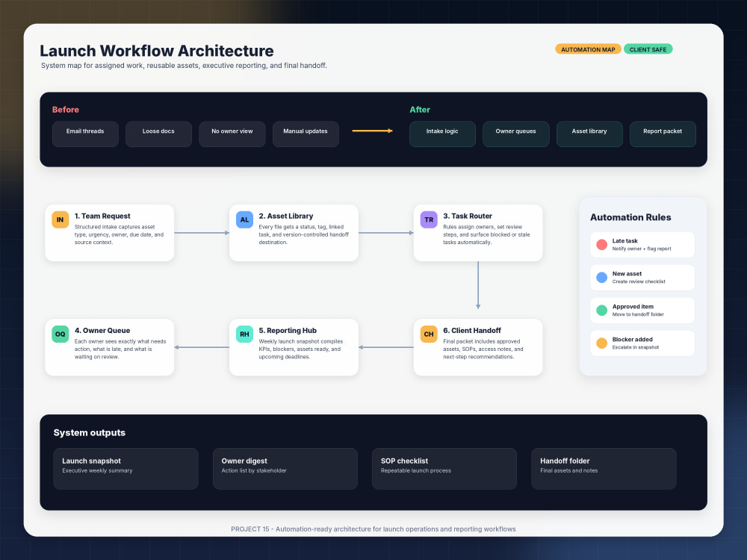Click the 'Escalate in snapshot' text
747x560 pixels.
pos(636,347)
